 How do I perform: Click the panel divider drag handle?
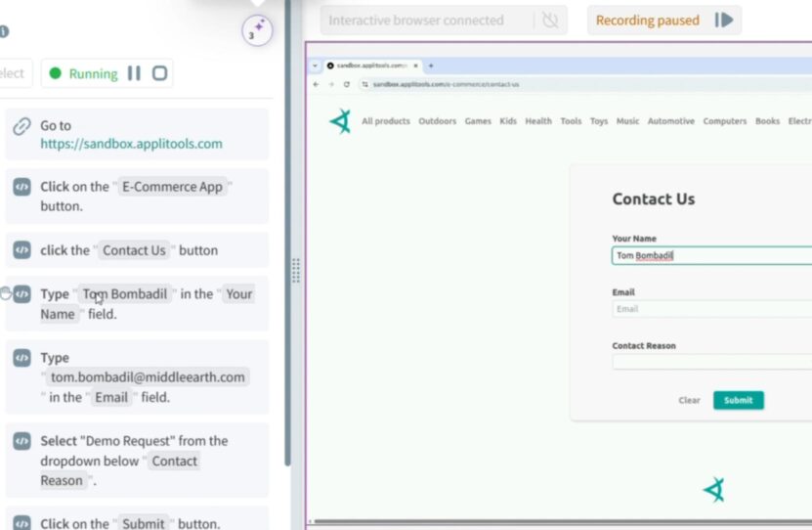(x=296, y=270)
